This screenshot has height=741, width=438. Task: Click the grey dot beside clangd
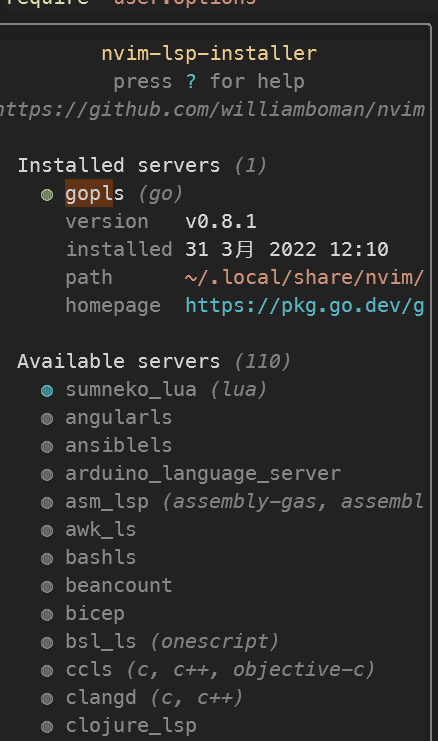click(x=47, y=699)
